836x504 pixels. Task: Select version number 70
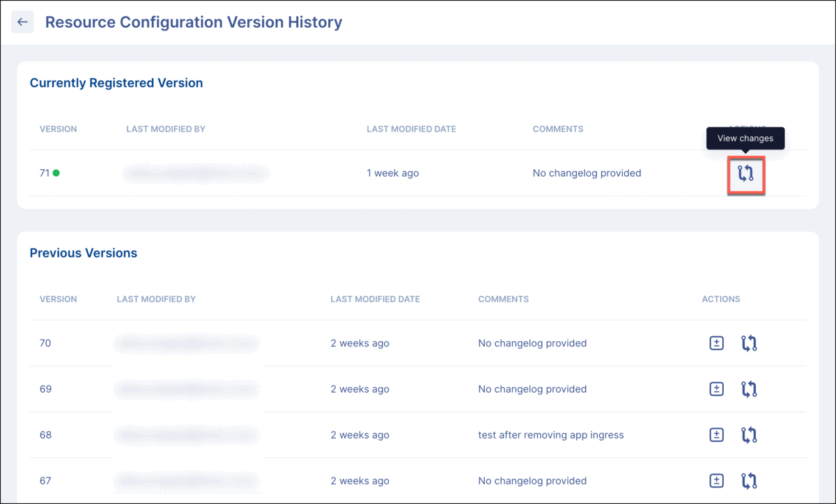(45, 343)
